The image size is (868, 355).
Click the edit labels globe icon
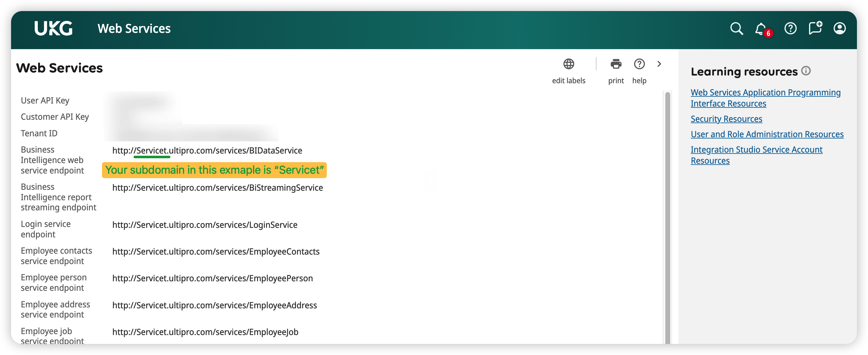click(x=569, y=64)
